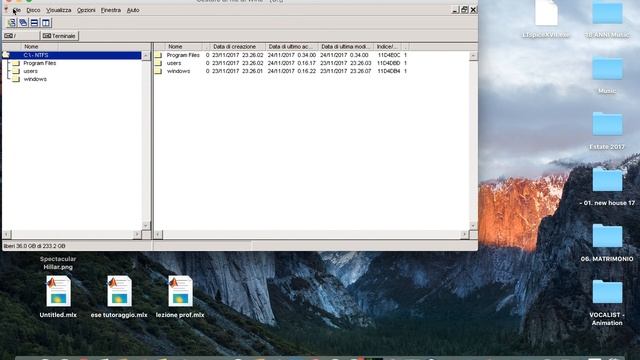Select the VOCALIST - Animation desktop folder
640x360 pixels.
tap(607, 291)
